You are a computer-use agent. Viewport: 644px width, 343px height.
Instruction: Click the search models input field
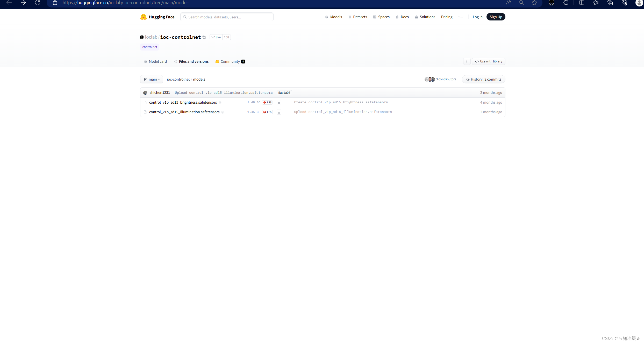point(227,17)
